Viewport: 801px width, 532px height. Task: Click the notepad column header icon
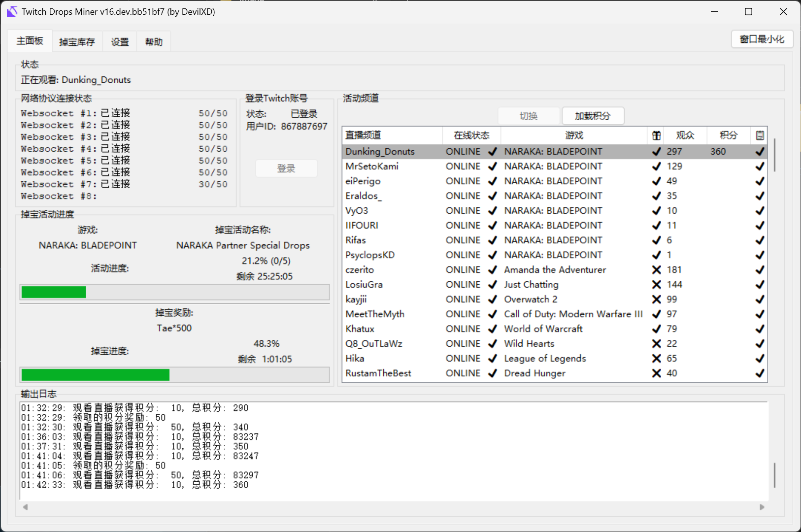760,135
